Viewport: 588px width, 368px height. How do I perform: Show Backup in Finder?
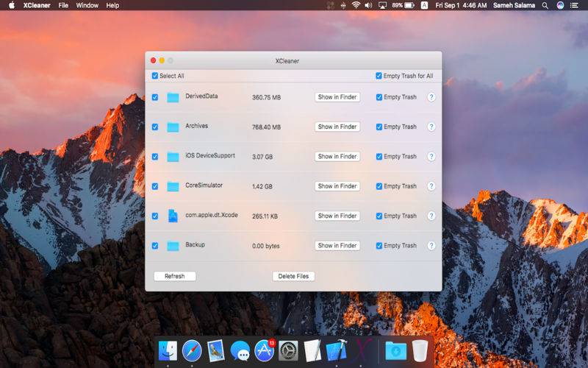pyautogui.click(x=337, y=245)
